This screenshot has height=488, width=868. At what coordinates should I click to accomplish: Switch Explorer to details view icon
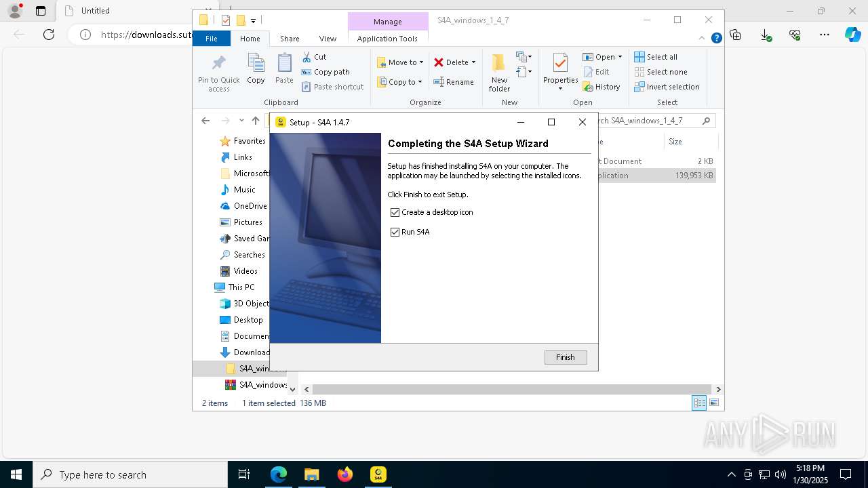699,403
